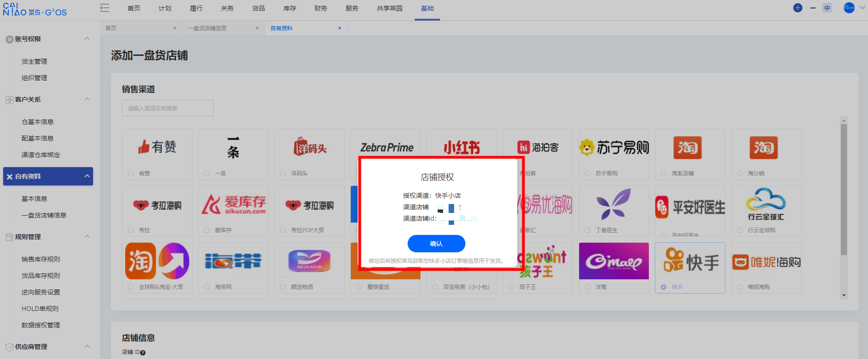Click the 唯妮海购 logo
The height and width of the screenshot is (359, 868).
[766, 262]
